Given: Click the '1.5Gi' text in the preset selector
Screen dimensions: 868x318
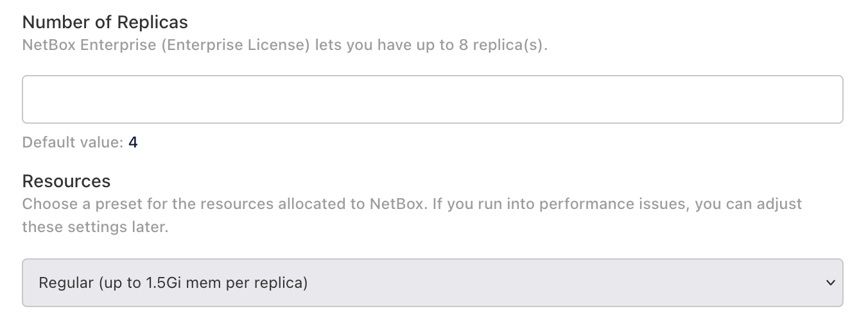Looking at the screenshot, I should [166, 282].
